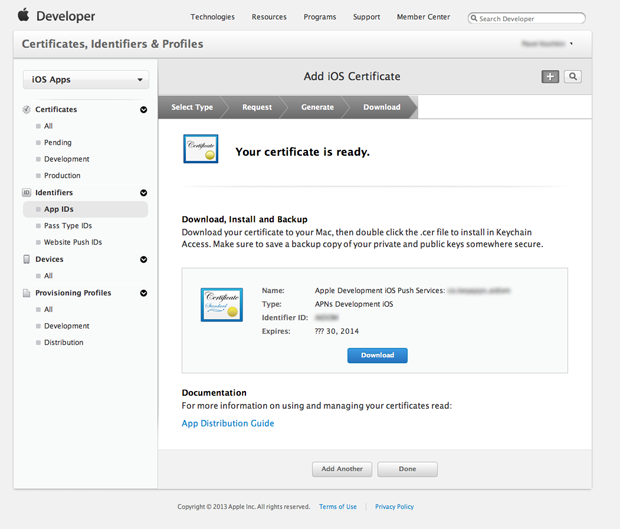Screen dimensions: 620x529
Task: Select Development under Certificates
Action: click(x=66, y=159)
